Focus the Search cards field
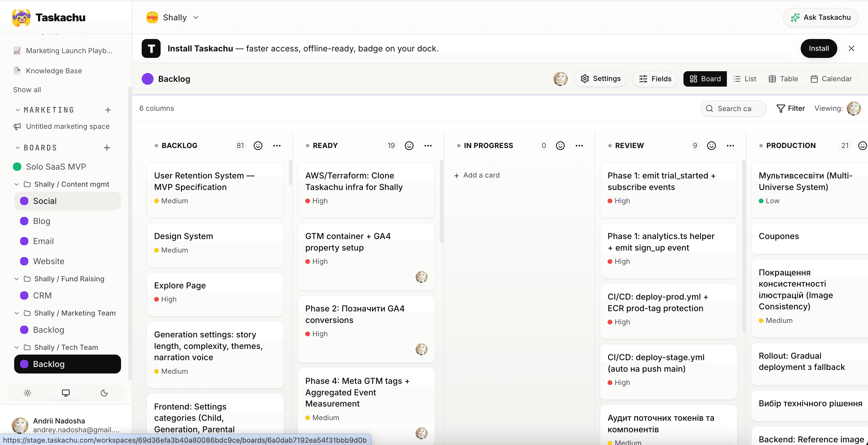 734,108
